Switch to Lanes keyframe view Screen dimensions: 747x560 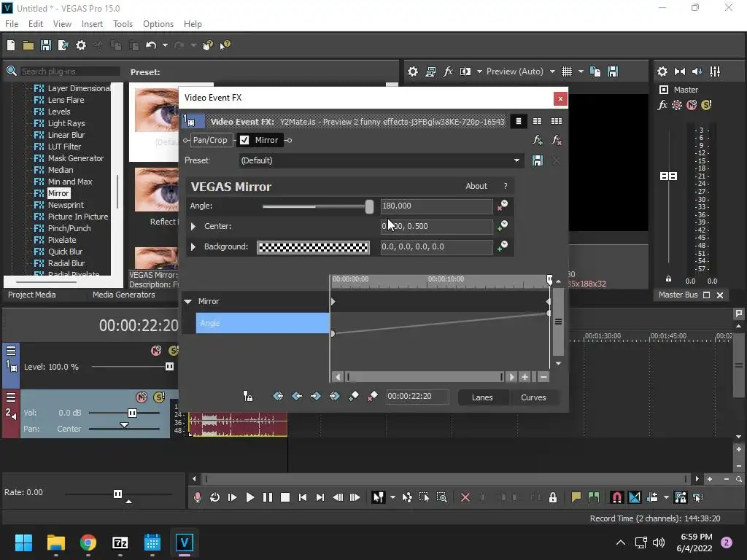click(x=482, y=397)
